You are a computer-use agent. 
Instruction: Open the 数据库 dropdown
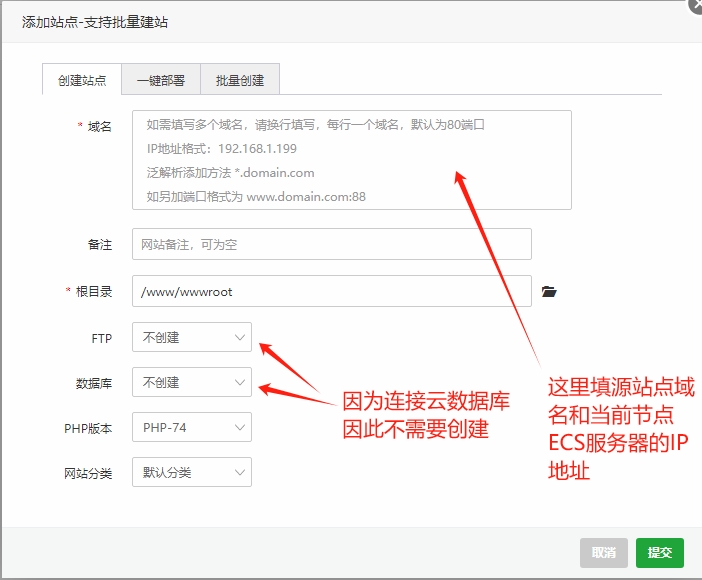[192, 382]
